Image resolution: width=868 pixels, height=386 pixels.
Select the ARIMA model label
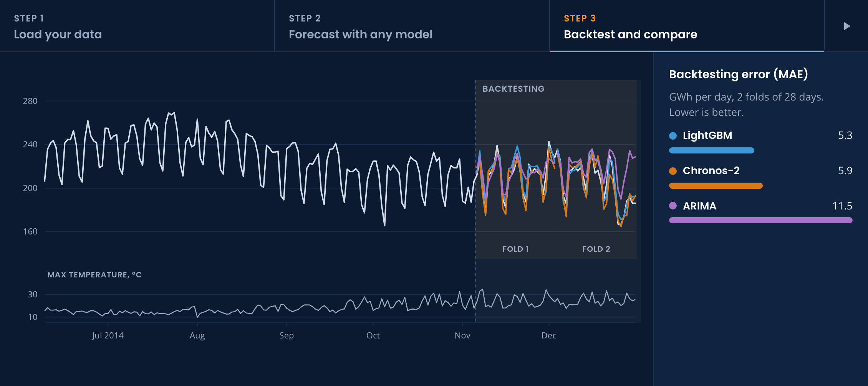tap(699, 206)
